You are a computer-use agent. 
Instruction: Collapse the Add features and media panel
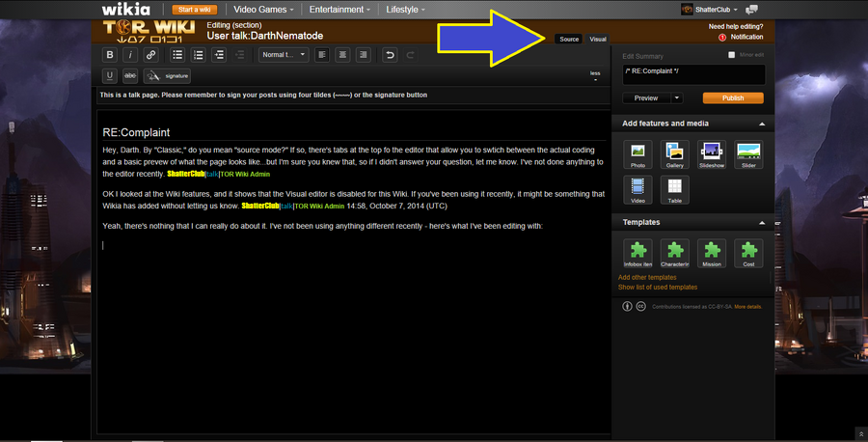point(762,124)
